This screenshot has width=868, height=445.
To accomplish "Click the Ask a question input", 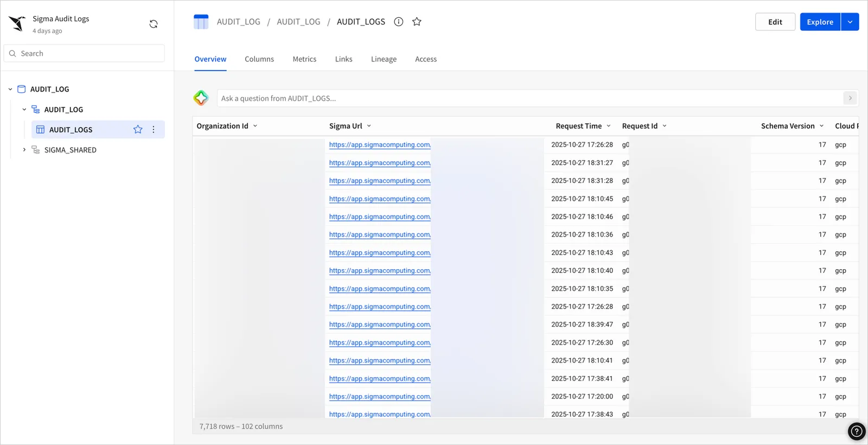I will point(530,98).
